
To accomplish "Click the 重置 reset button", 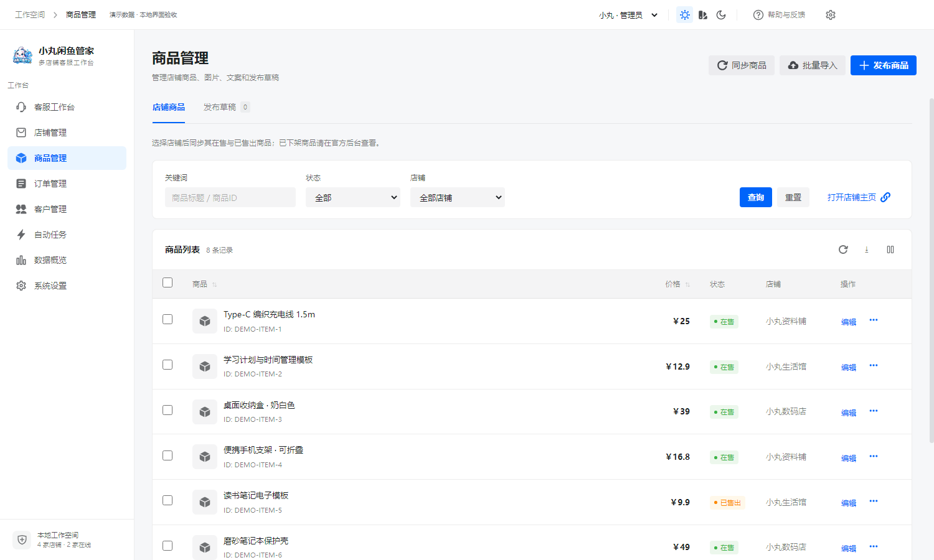I will point(793,197).
